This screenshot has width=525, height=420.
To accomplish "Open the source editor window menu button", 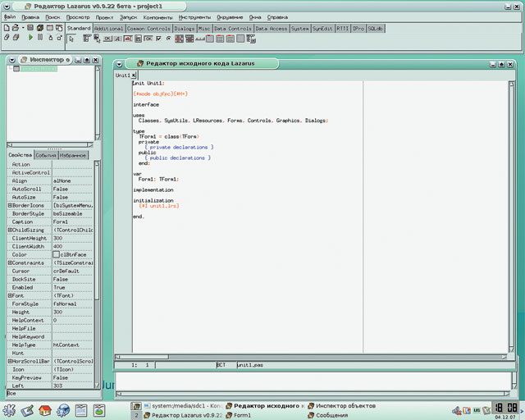I will tap(119, 64).
